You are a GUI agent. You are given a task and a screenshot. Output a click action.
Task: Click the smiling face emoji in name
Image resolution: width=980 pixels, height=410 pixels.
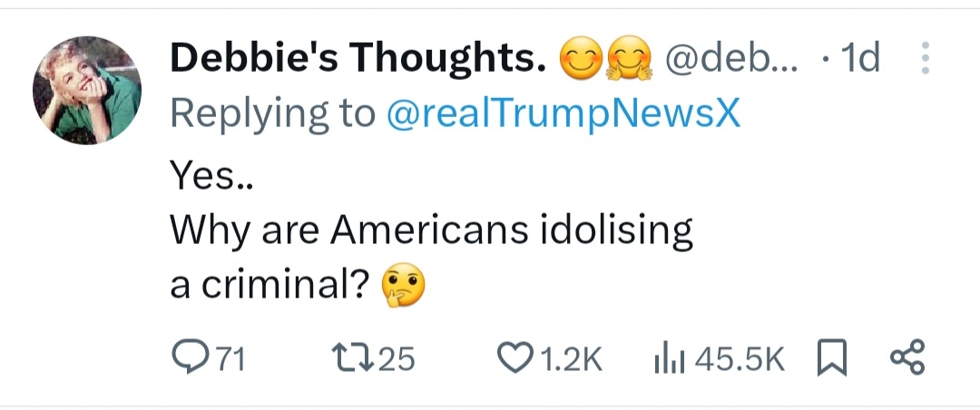(x=581, y=60)
